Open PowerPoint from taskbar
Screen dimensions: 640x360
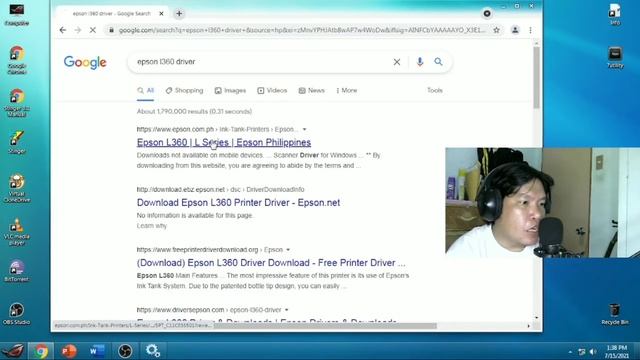69,351
